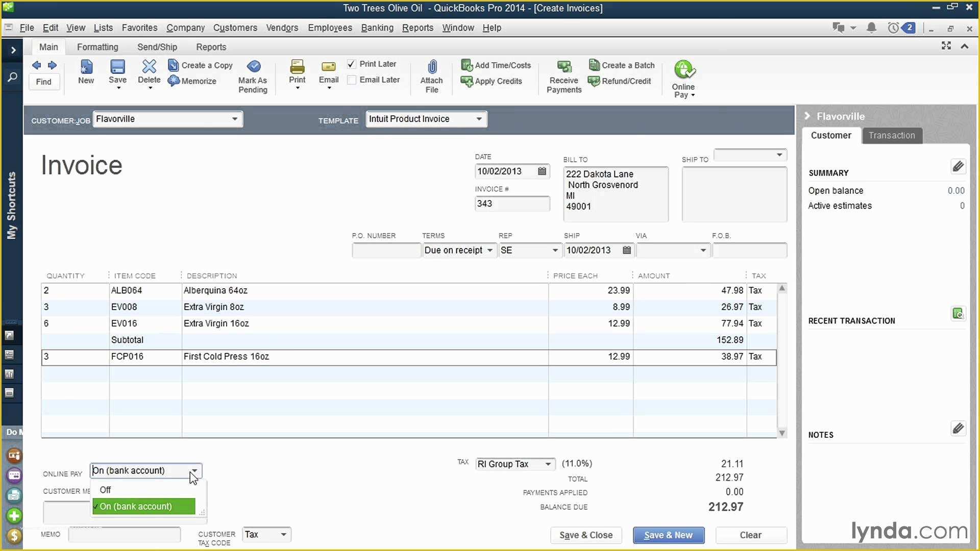Open the invoice date calendar picker
The width and height of the screenshot is (980, 551).
(x=542, y=171)
